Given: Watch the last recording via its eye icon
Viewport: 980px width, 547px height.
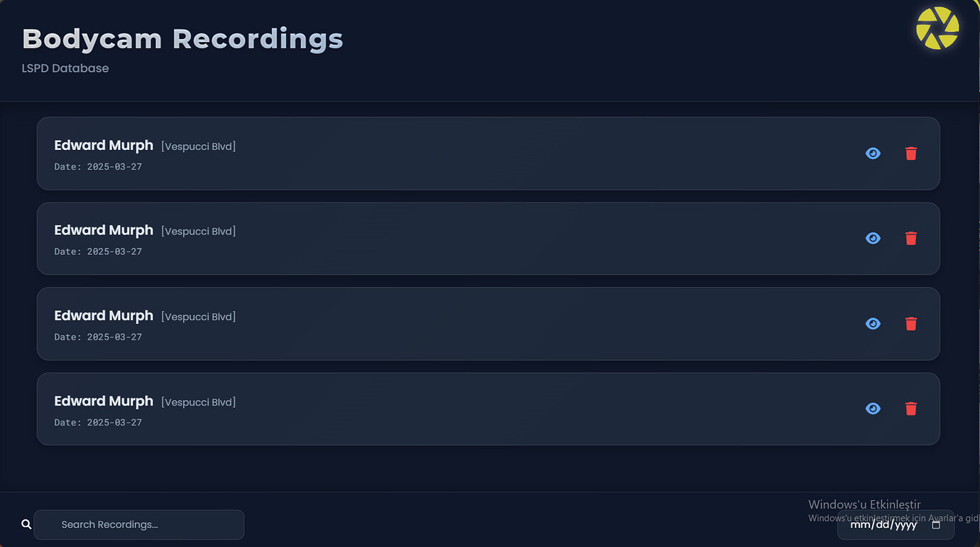Looking at the screenshot, I should coord(873,408).
